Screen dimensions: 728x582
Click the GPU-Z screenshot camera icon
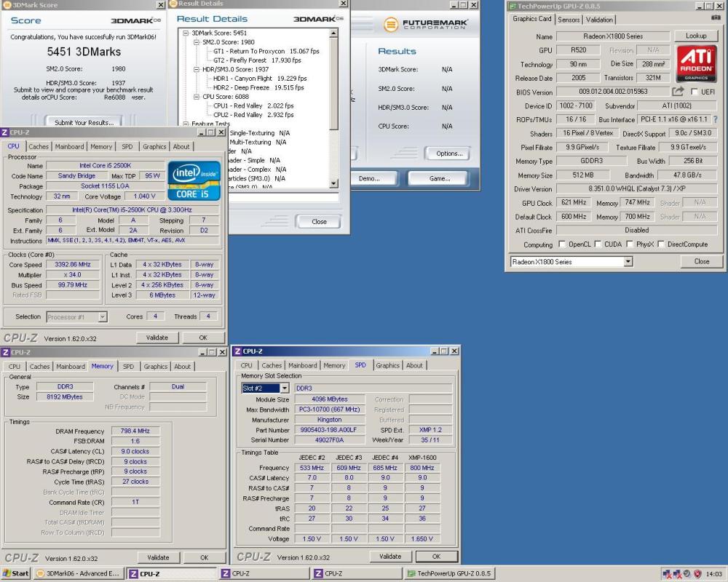(716, 17)
